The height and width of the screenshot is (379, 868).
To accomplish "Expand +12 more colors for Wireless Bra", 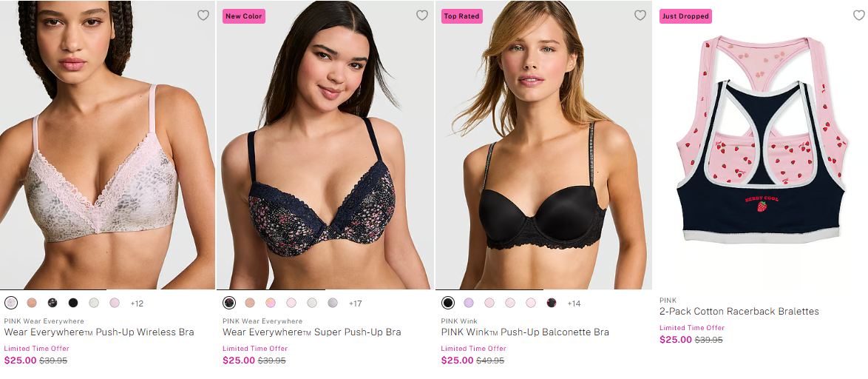I will [x=137, y=303].
